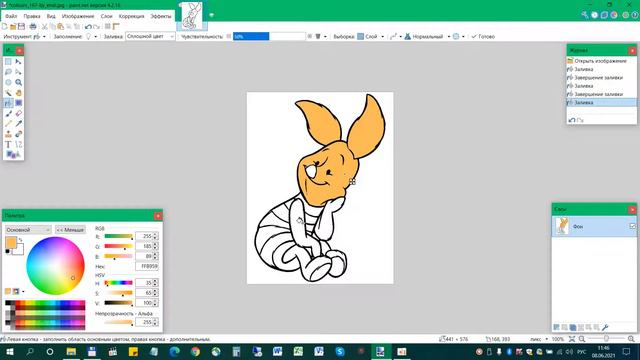Pick a hue on the color wheel
Screen dimensions: 640x360
[x=55, y=266]
